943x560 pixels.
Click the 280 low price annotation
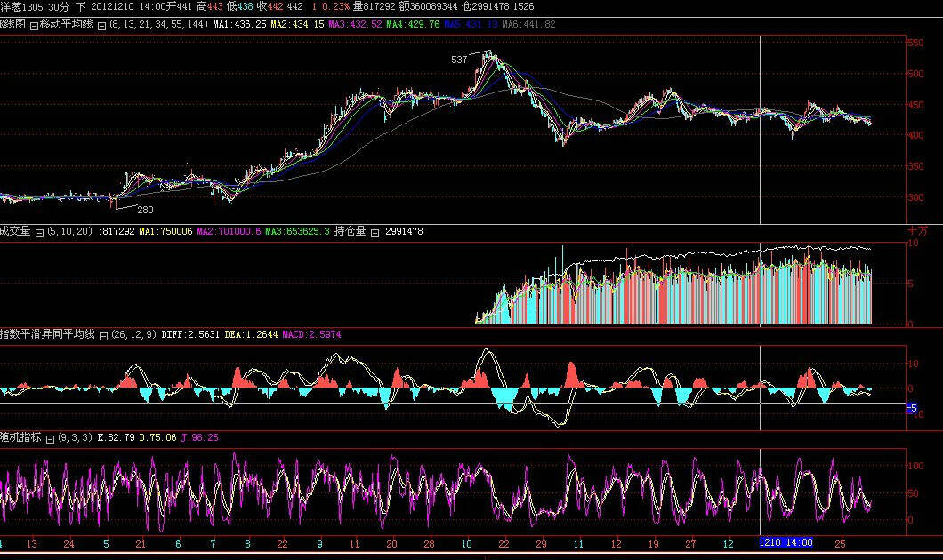(146, 211)
